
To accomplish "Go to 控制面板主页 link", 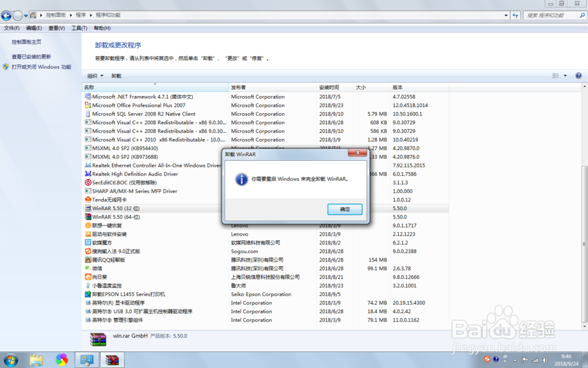I will click(x=26, y=42).
